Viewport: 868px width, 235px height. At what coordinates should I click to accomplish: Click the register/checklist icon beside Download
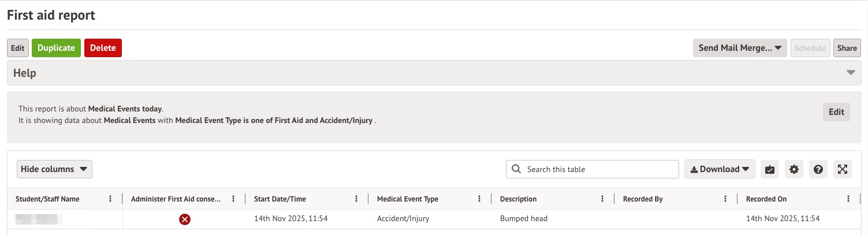769,169
